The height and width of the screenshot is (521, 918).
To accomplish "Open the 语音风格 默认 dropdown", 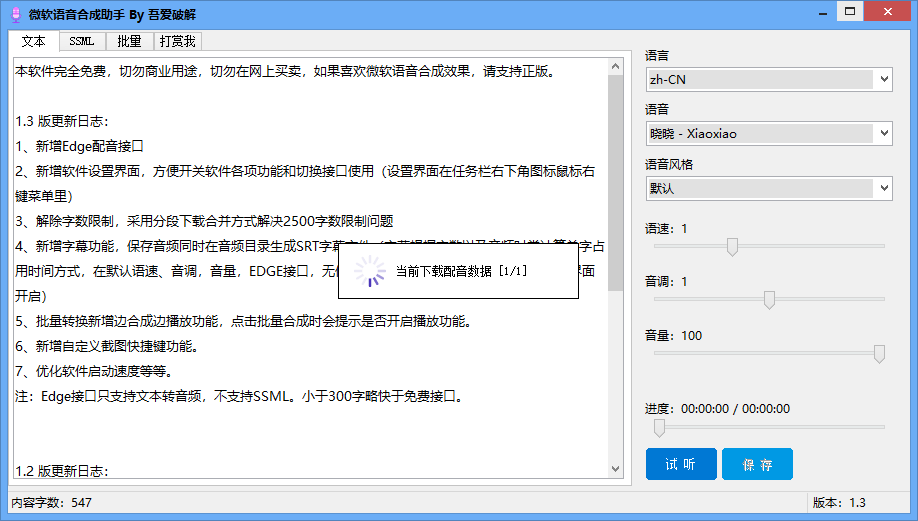I will click(769, 188).
